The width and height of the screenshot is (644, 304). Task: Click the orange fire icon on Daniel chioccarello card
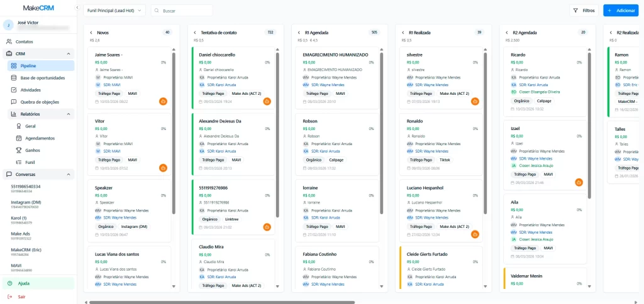pos(267,101)
